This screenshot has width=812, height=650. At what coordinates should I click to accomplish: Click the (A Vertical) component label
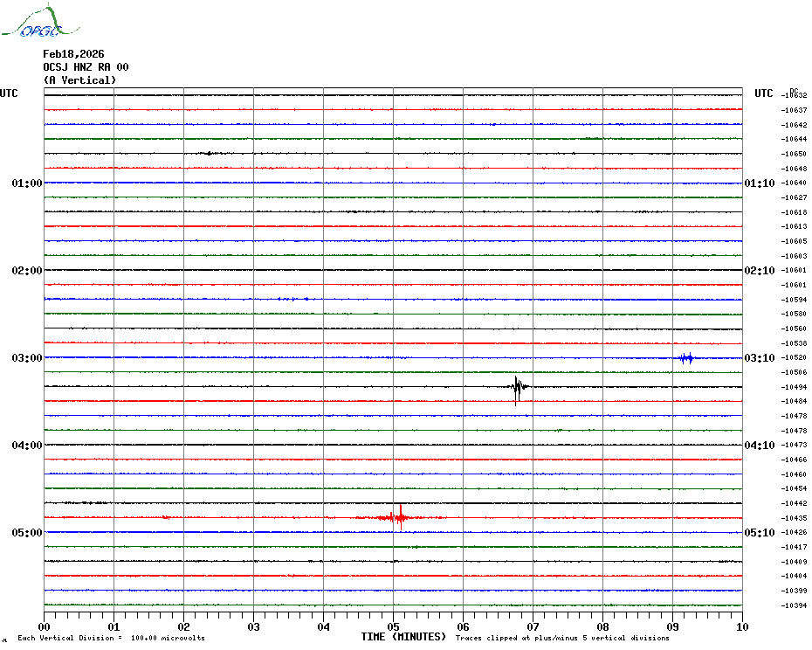click(x=79, y=80)
